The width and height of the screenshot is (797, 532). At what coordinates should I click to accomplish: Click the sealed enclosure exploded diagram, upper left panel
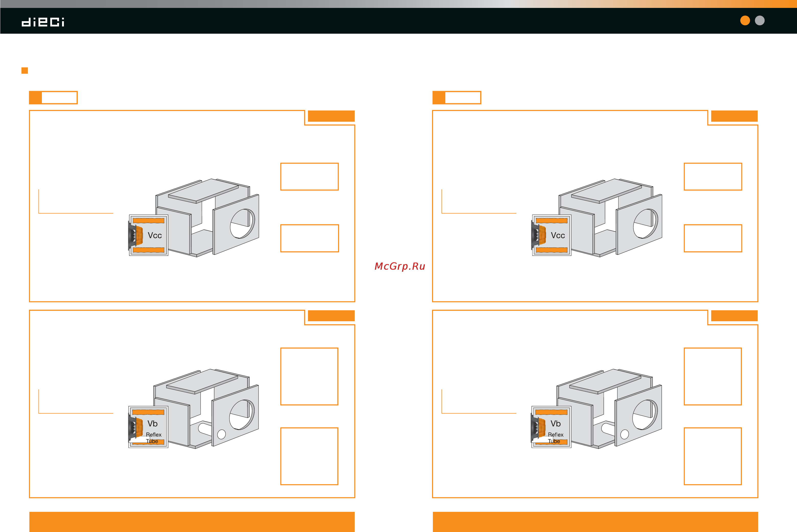tap(207, 217)
